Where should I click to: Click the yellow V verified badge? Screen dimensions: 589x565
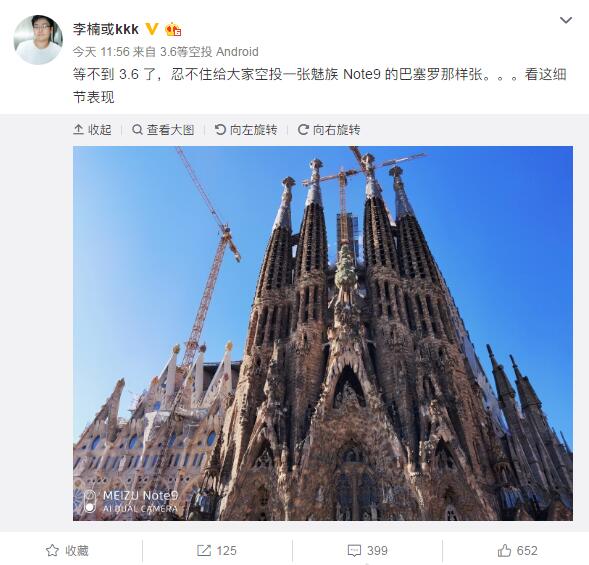pyautogui.click(x=152, y=29)
